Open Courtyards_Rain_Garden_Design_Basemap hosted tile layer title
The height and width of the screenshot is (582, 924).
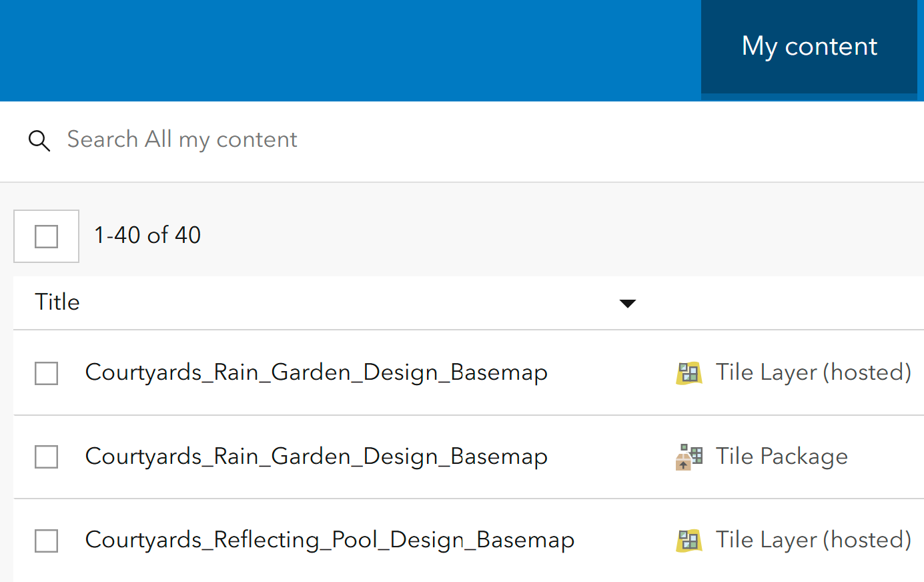pos(316,372)
